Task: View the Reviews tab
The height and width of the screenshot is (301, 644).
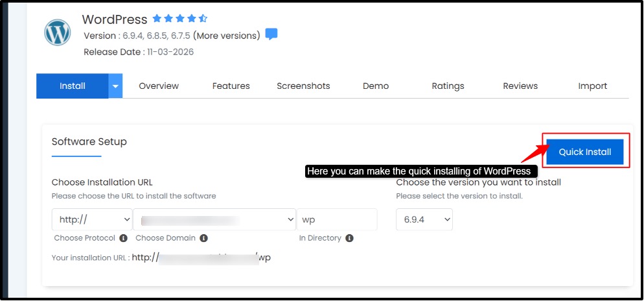Action: click(520, 86)
